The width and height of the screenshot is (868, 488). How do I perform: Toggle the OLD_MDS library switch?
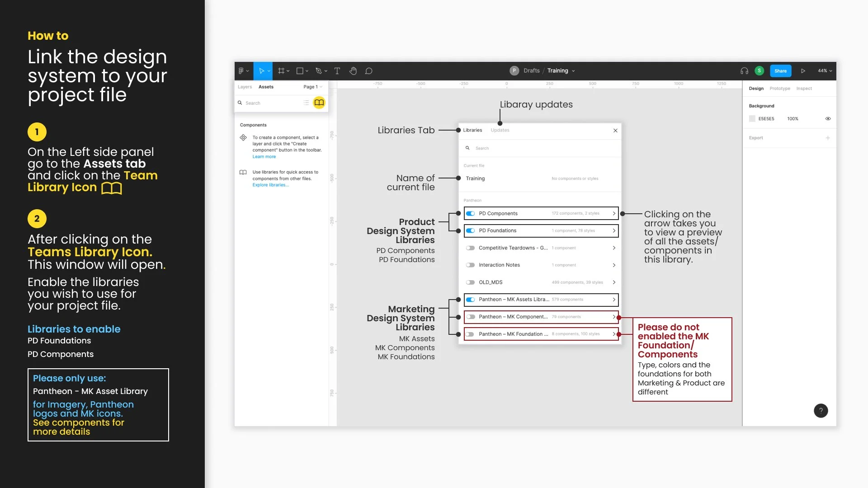(471, 282)
